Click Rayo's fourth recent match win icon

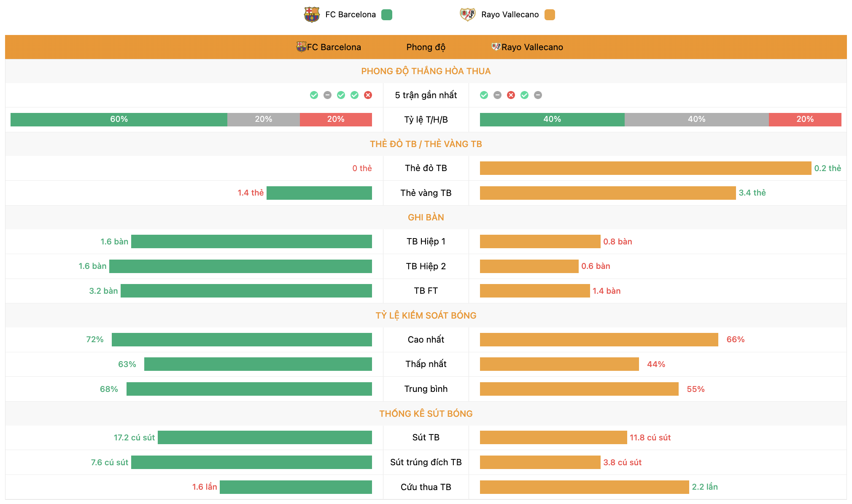point(525,95)
